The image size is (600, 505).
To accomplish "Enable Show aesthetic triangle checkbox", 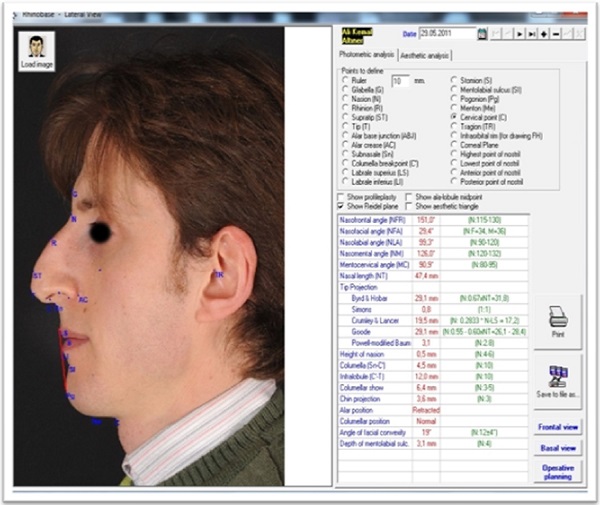I will (408, 206).
